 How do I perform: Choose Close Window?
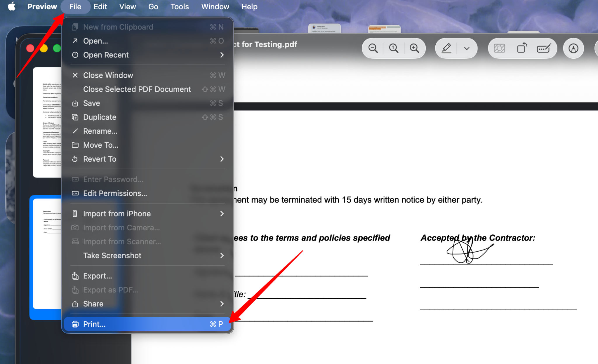(147, 75)
